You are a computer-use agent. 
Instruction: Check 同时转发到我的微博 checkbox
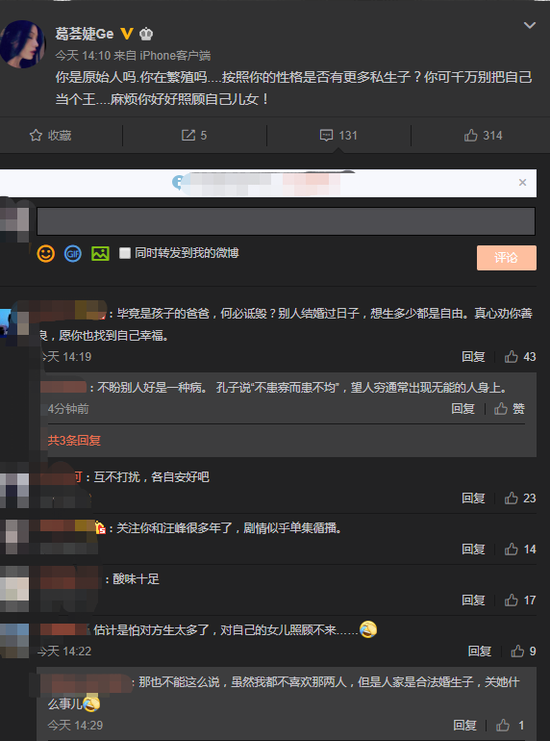point(125,253)
